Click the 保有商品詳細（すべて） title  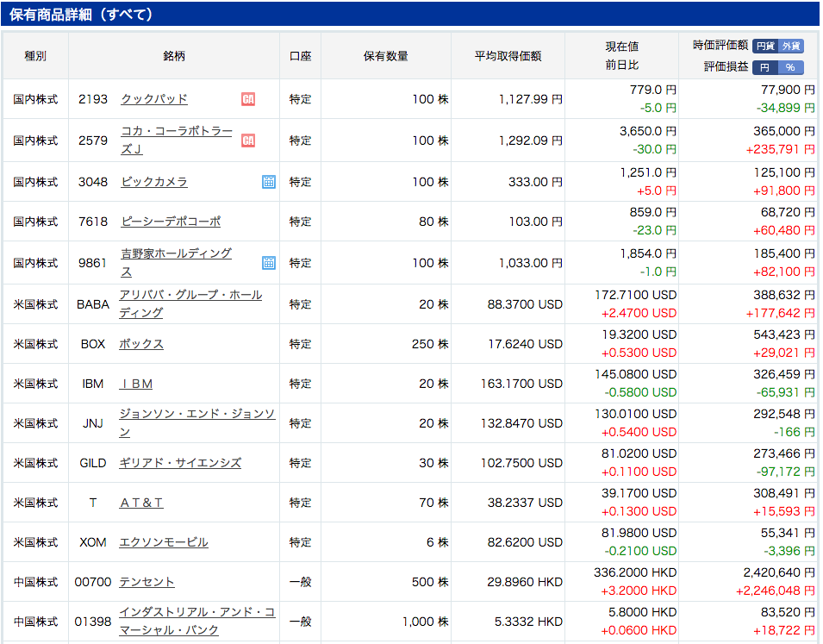pyautogui.click(x=81, y=14)
